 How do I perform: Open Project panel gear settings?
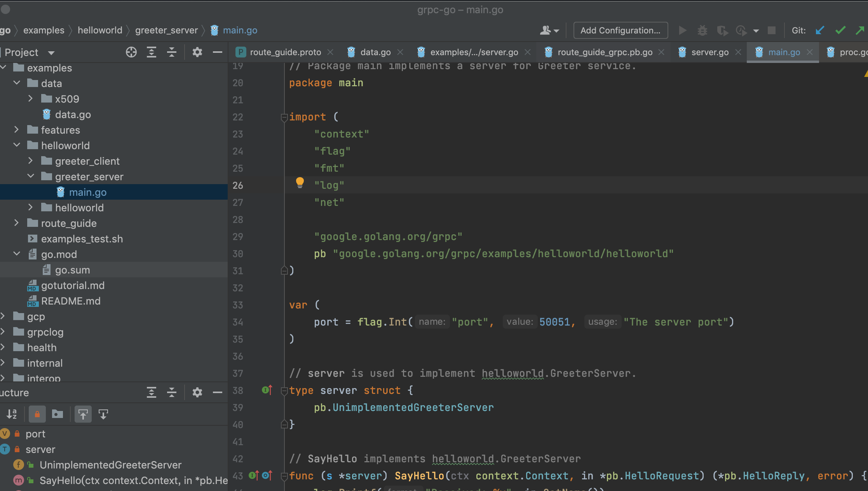[197, 52]
